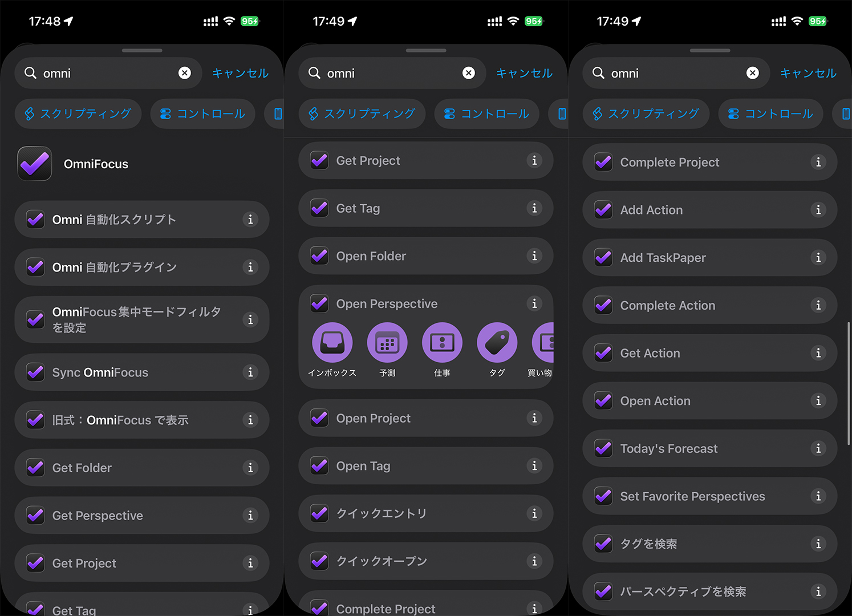Add the Add TaskPaper action
The width and height of the screenshot is (852, 616).
pos(710,258)
